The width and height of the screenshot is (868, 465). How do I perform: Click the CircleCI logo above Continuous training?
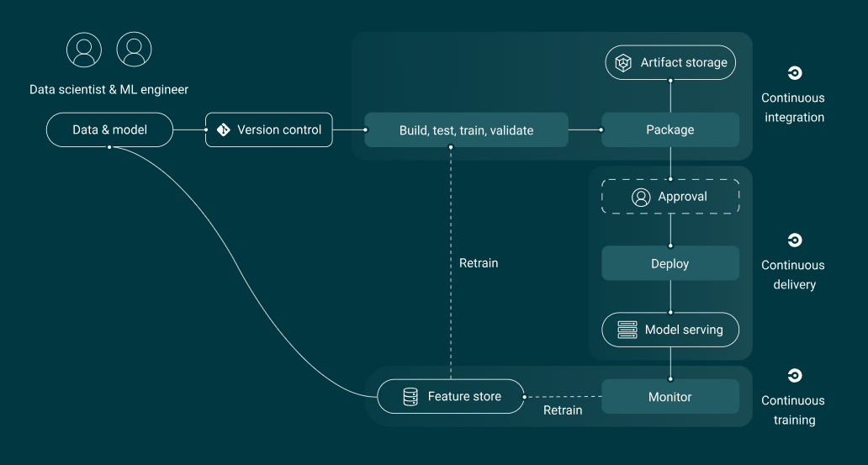[x=794, y=376]
